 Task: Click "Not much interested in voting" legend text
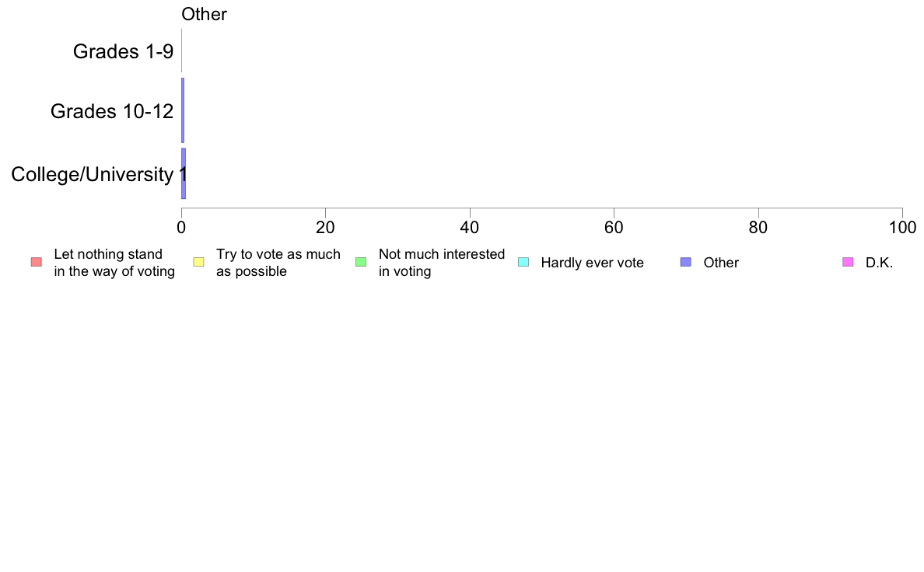point(441,263)
